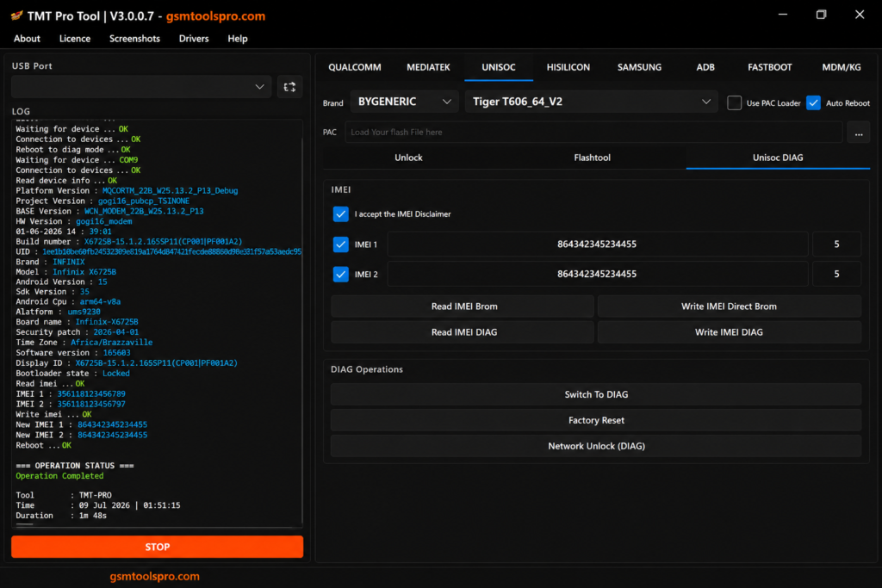Click the 'Tool : TMT-PRO' log line
Screen dimensions: 882x588
tap(64, 496)
